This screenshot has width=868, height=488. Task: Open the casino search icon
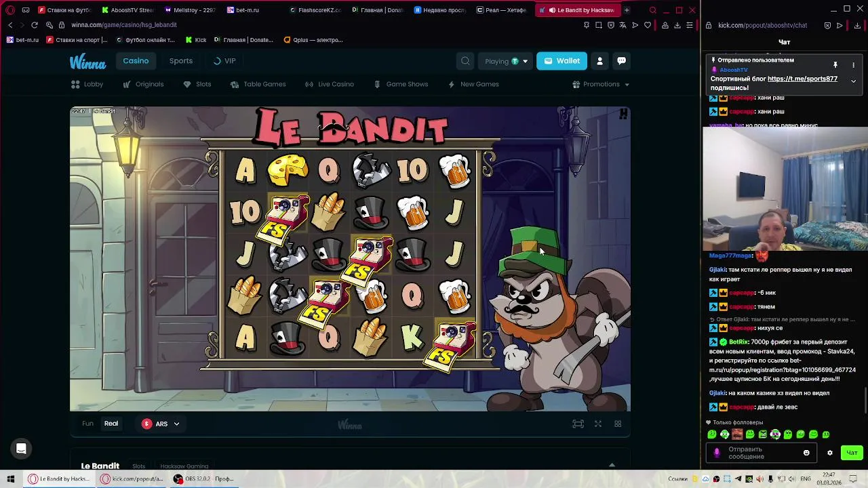pos(465,61)
